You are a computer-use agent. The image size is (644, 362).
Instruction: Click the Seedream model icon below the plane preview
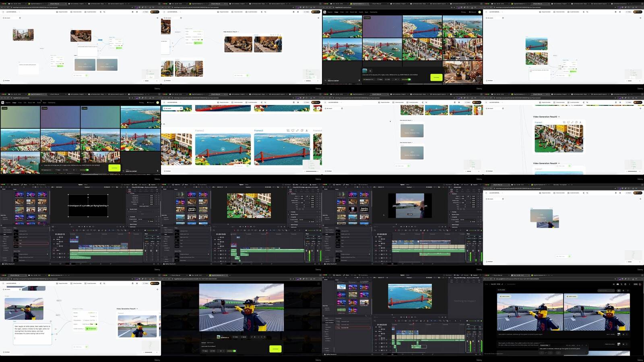coord(219,337)
